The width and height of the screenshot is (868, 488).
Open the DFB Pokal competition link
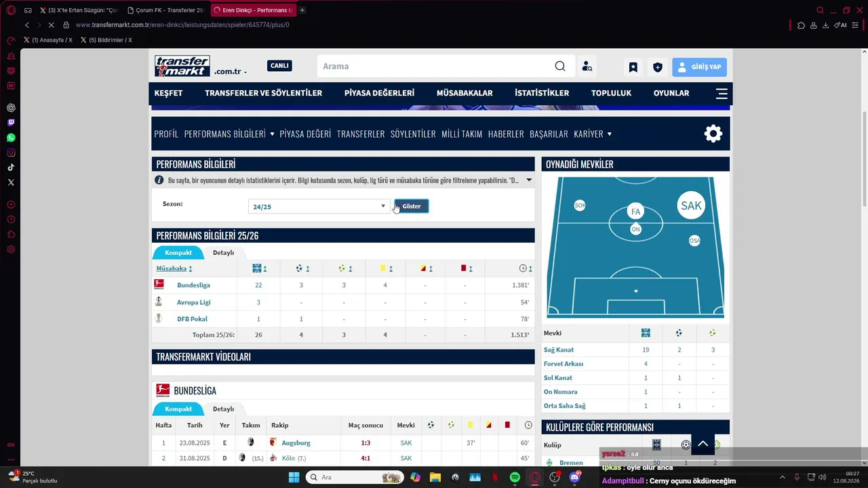[x=192, y=319]
